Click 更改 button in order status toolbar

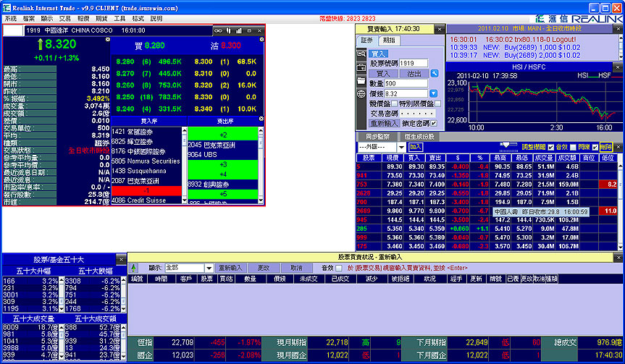coord(263,268)
